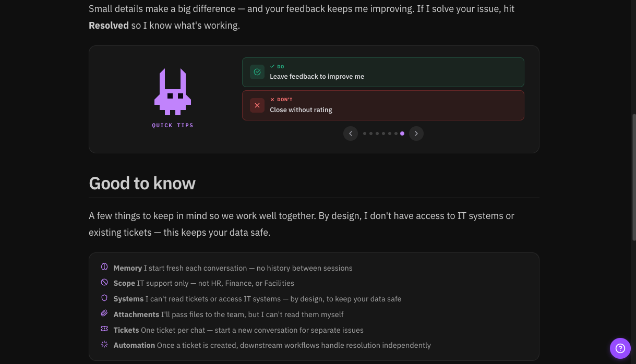
Task: Click the Systems shield icon
Action: tap(104, 298)
